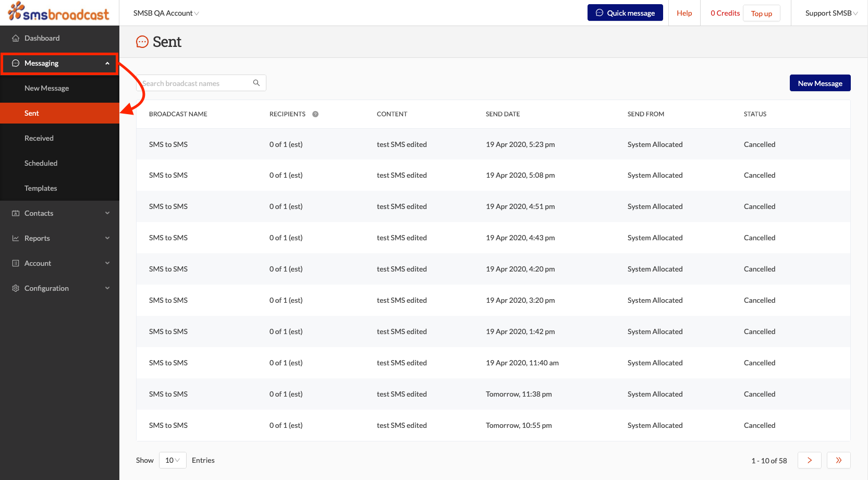868x480 pixels.
Task: Click the Messaging chat bubble icon
Action: coord(15,63)
